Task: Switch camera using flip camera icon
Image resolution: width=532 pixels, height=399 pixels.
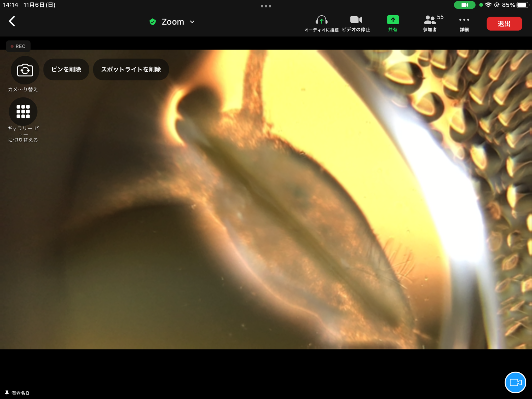Action: 25,70
